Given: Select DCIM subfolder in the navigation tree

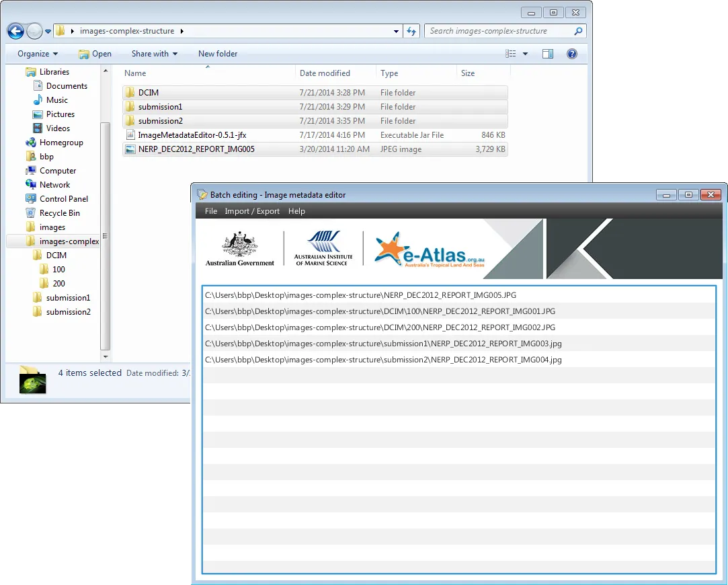Looking at the screenshot, I should [50, 256].
